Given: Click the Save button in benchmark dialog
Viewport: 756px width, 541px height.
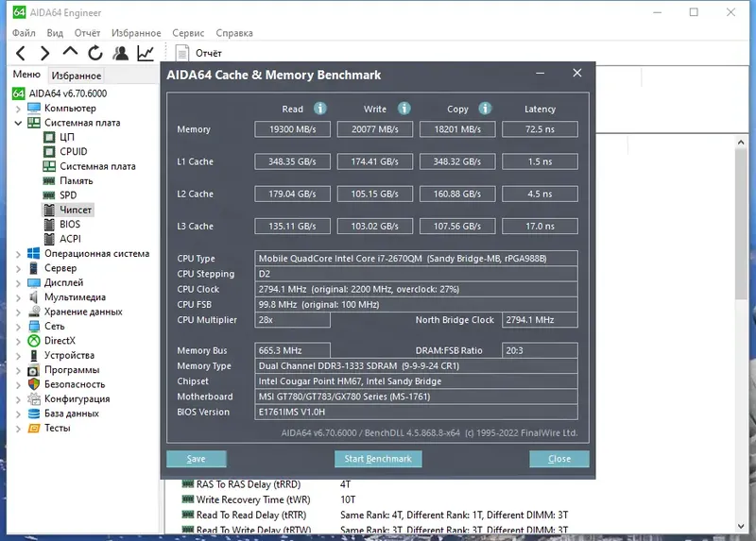Looking at the screenshot, I should (x=197, y=459).
